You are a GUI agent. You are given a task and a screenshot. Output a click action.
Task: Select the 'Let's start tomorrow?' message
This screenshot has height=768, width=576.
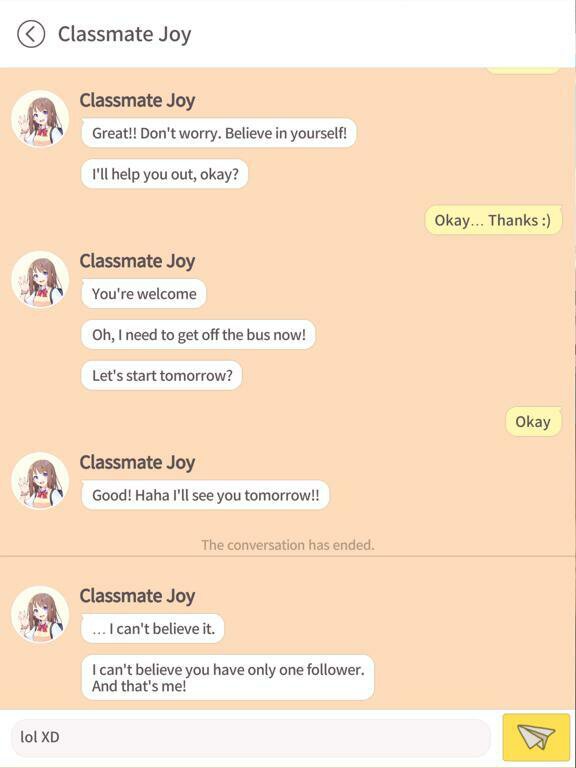[x=162, y=376]
